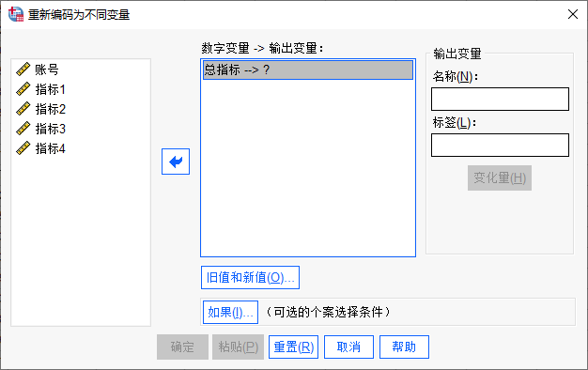Select the 账号 variable in the list
The height and width of the screenshot is (370, 588).
point(47,69)
